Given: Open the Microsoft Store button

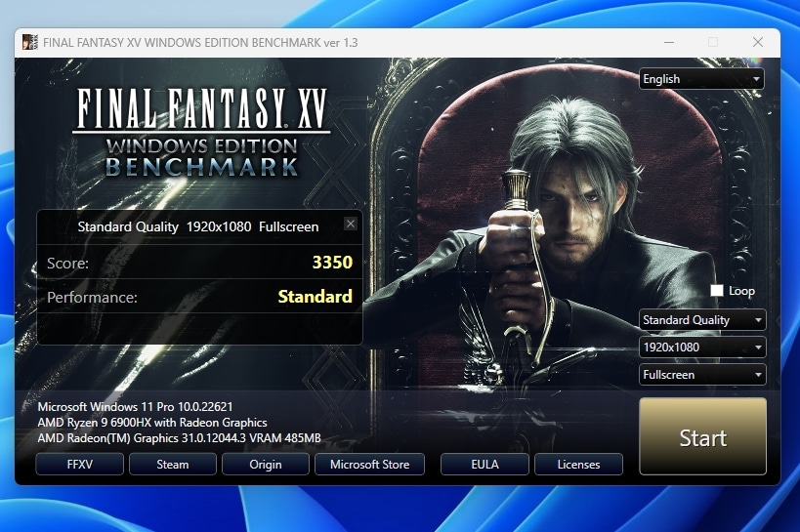Looking at the screenshot, I should [369, 465].
